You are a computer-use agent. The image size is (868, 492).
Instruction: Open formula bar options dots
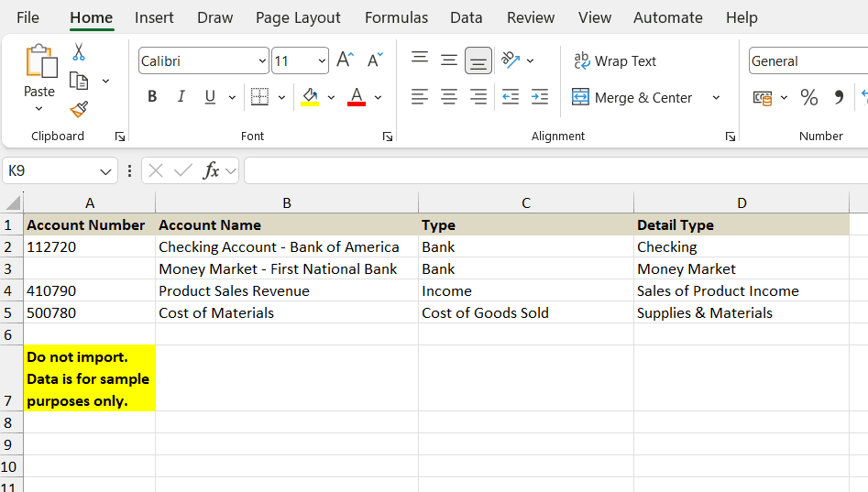[129, 170]
